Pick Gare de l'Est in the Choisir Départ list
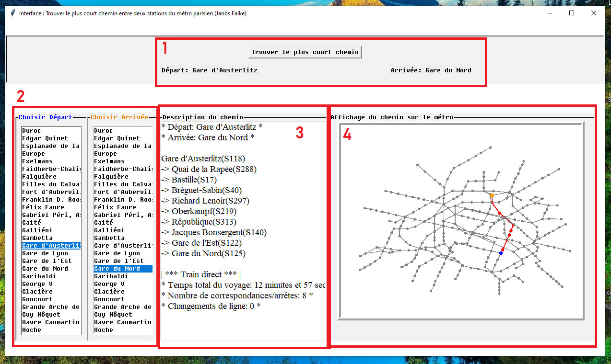 click(x=51, y=261)
